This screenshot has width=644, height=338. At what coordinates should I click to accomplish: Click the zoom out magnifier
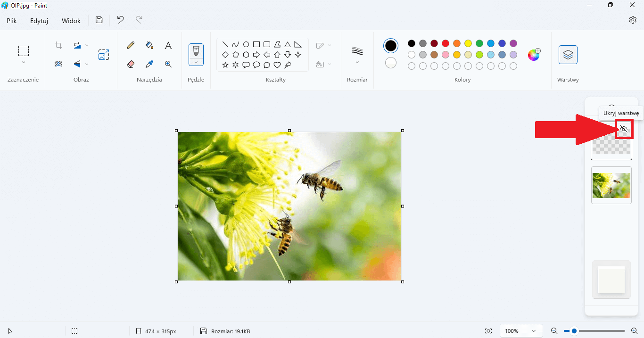554,331
